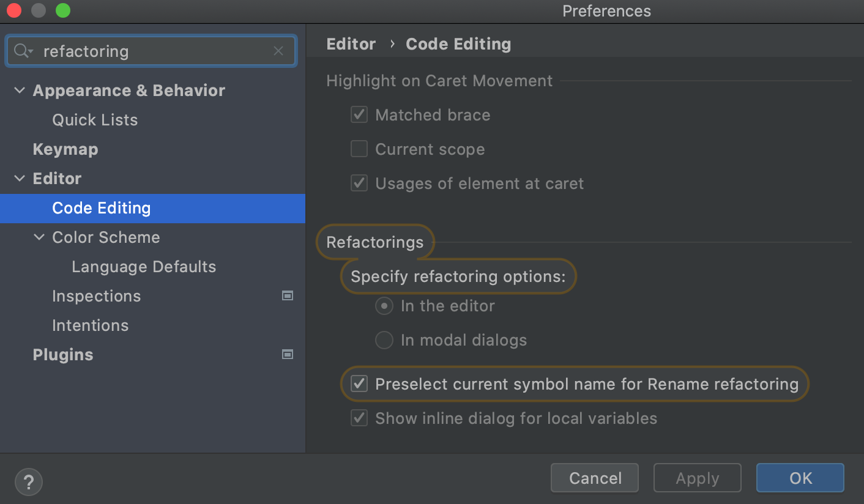Click the project-level icon beside Plugins
The width and height of the screenshot is (864, 504).
(287, 355)
